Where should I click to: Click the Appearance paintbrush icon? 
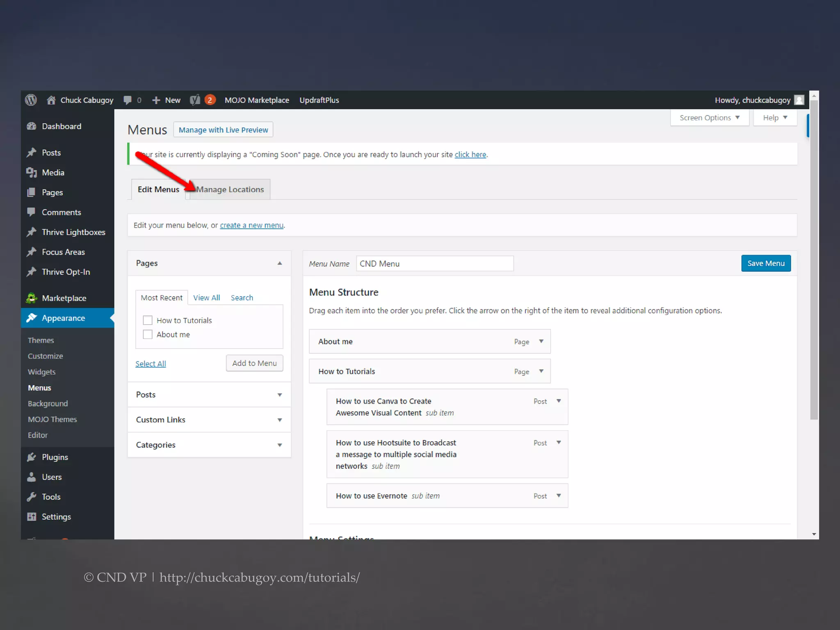[32, 318]
